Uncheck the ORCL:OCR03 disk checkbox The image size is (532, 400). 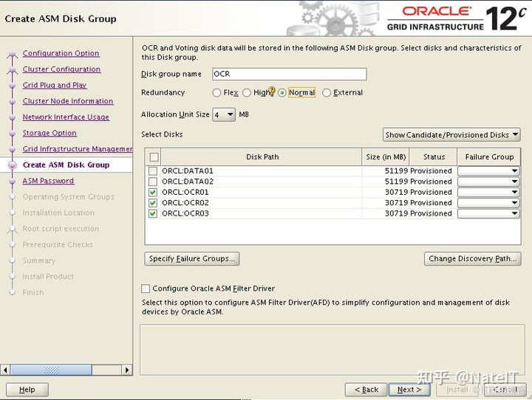point(153,213)
